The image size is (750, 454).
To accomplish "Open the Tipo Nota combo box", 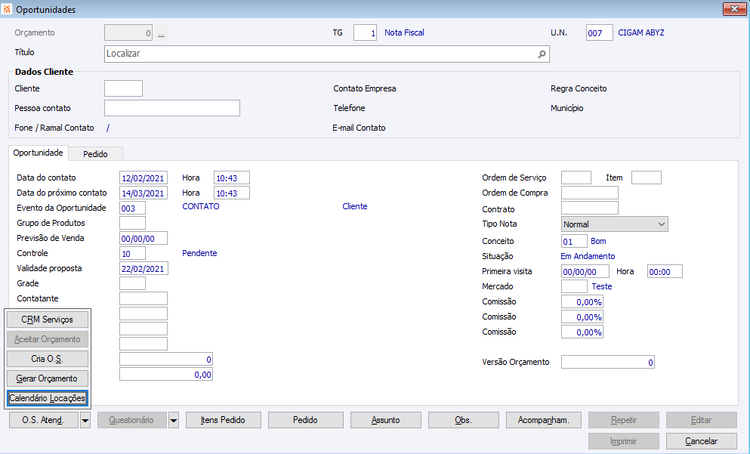I will [614, 224].
